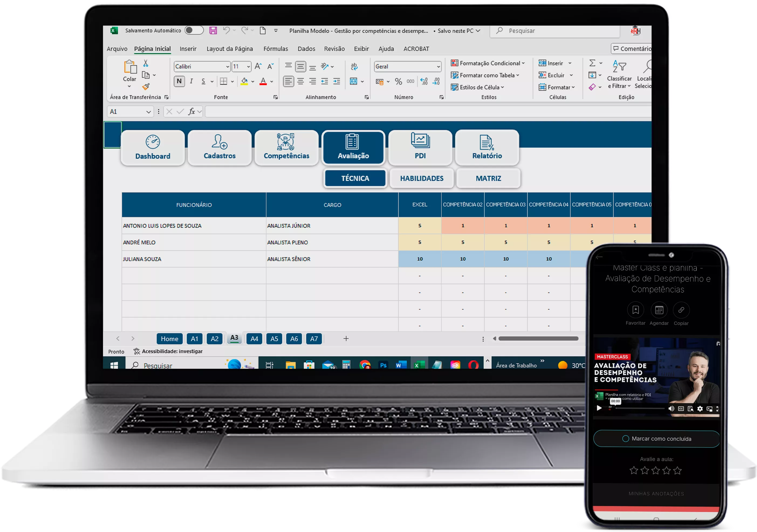The image size is (757, 532).
Task: Click the HABILIDADES sub-button
Action: coord(422,178)
